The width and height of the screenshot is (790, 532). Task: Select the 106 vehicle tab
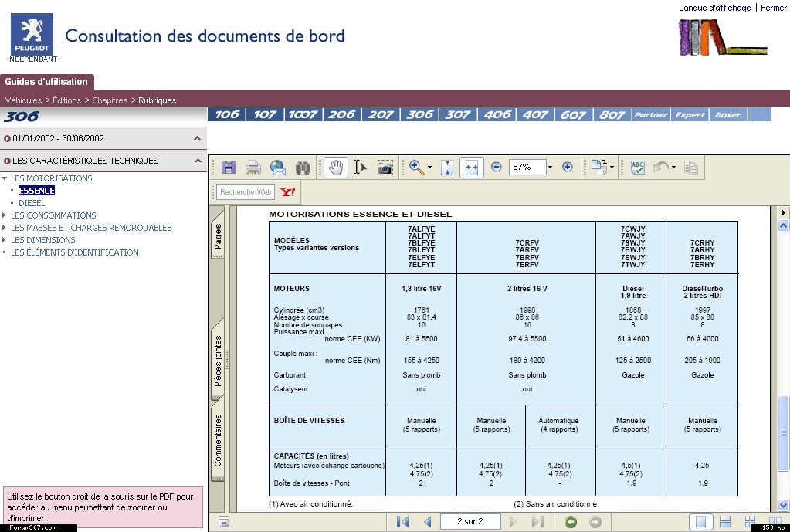tap(227, 114)
